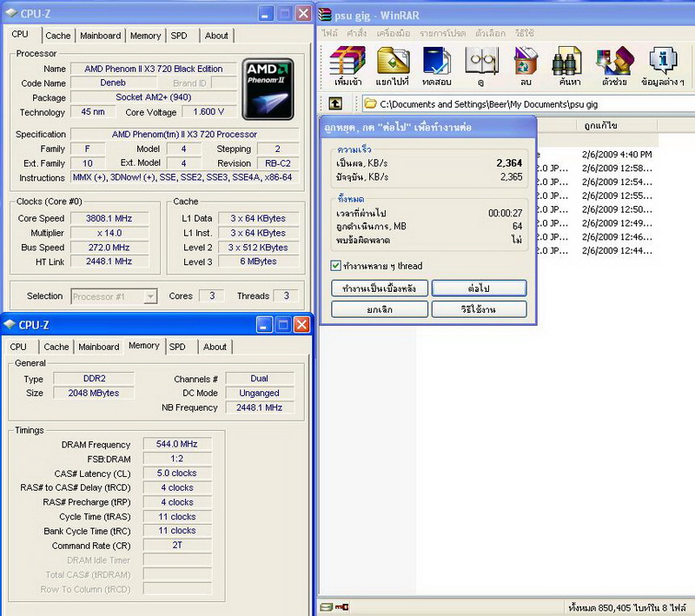
Task: Switch to CPU tab in bottom CPU-Z window
Action: click(18, 347)
